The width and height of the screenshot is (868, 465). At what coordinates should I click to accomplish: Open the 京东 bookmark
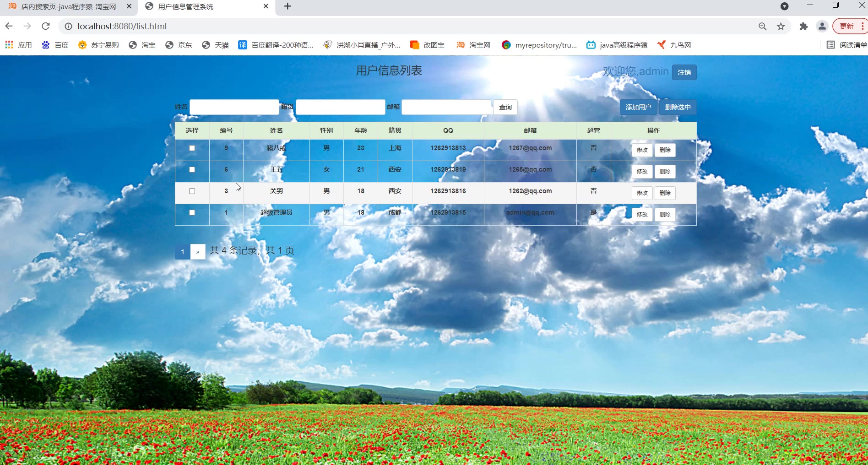pos(179,45)
